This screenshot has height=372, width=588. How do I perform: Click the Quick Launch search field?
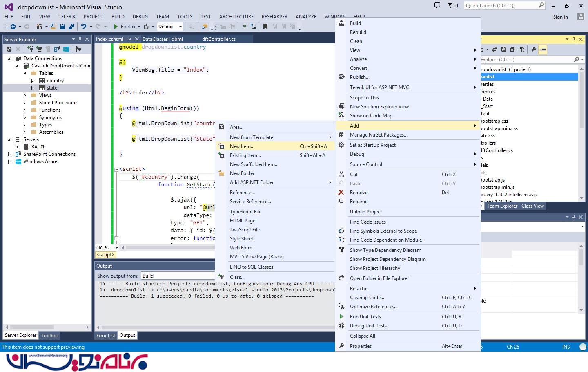(501, 6)
